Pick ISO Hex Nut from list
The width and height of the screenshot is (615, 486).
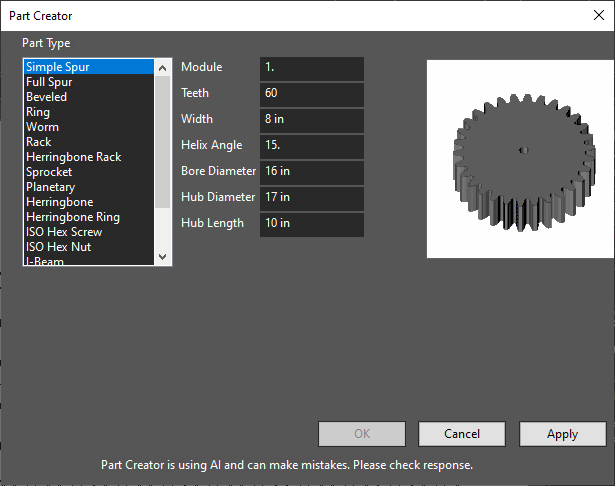click(x=89, y=247)
